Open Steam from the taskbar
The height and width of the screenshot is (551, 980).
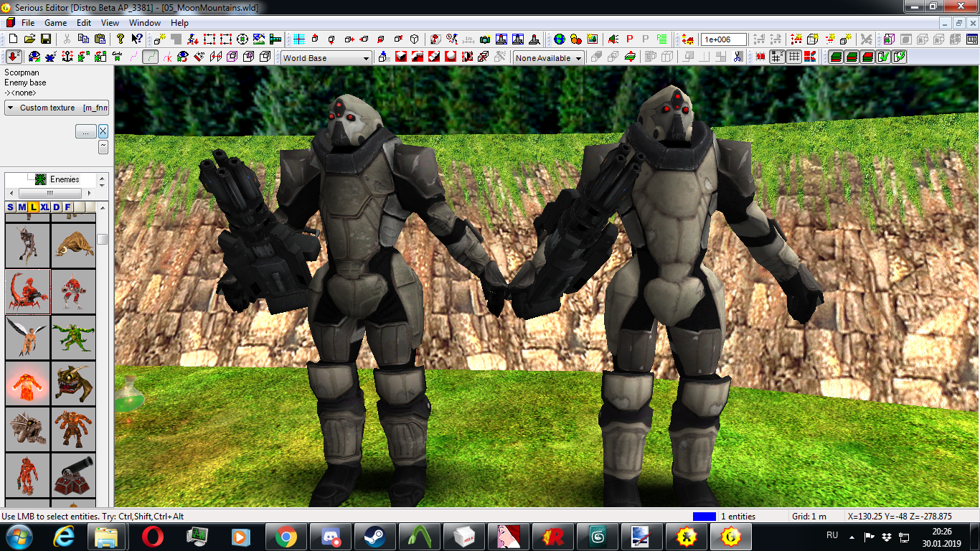coord(374,537)
